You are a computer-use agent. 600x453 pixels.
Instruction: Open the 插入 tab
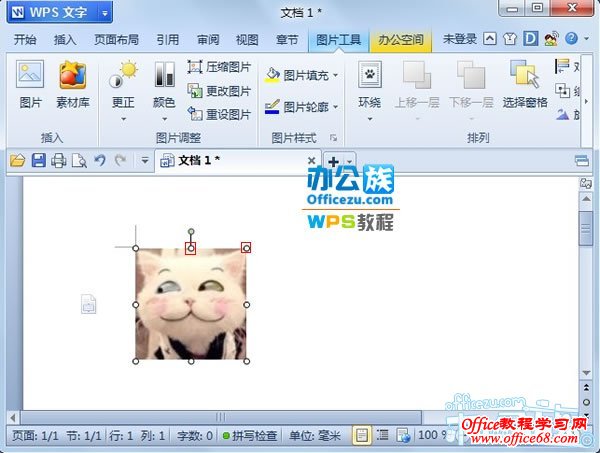pos(65,39)
